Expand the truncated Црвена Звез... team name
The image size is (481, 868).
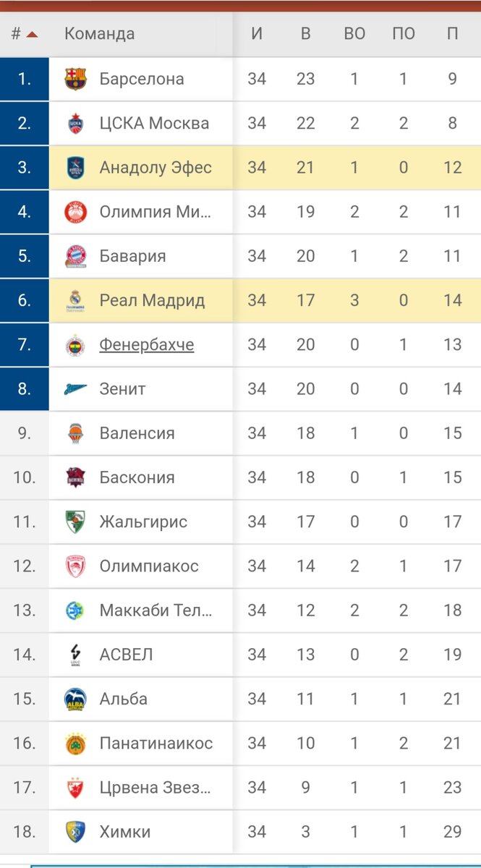[x=156, y=788]
